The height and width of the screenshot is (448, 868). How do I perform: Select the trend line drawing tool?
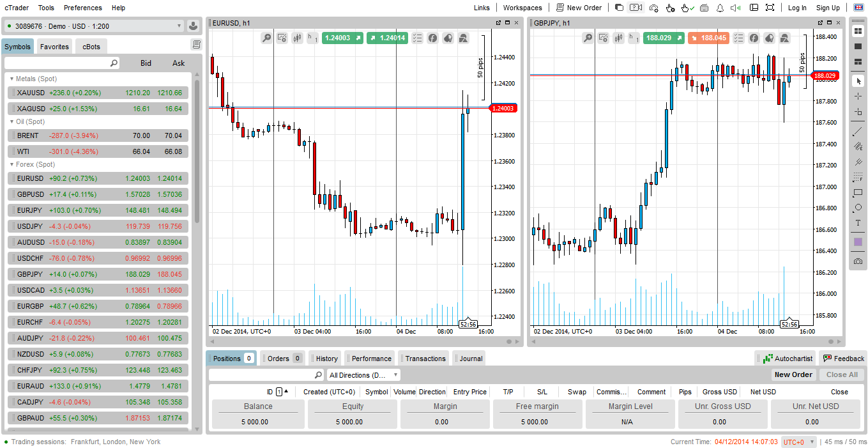[858, 132]
